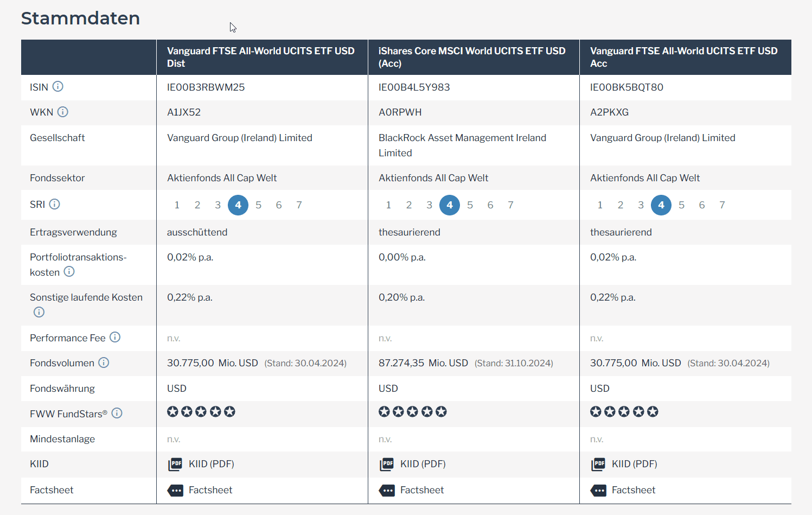Click PDF icon for iShares Core KIID

pyautogui.click(x=387, y=464)
